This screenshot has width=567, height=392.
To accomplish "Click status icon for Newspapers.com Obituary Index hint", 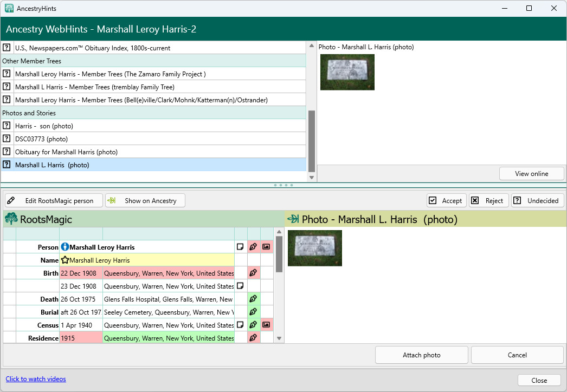I will (7, 48).
